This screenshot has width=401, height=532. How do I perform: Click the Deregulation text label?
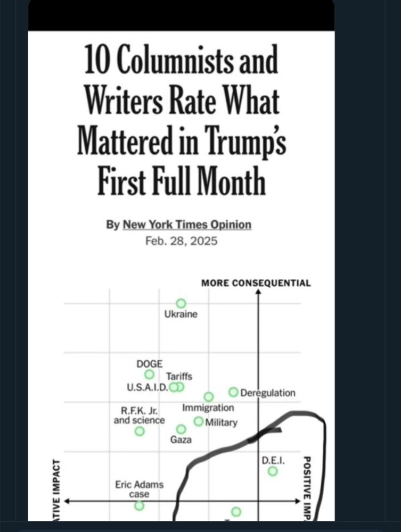click(x=268, y=393)
